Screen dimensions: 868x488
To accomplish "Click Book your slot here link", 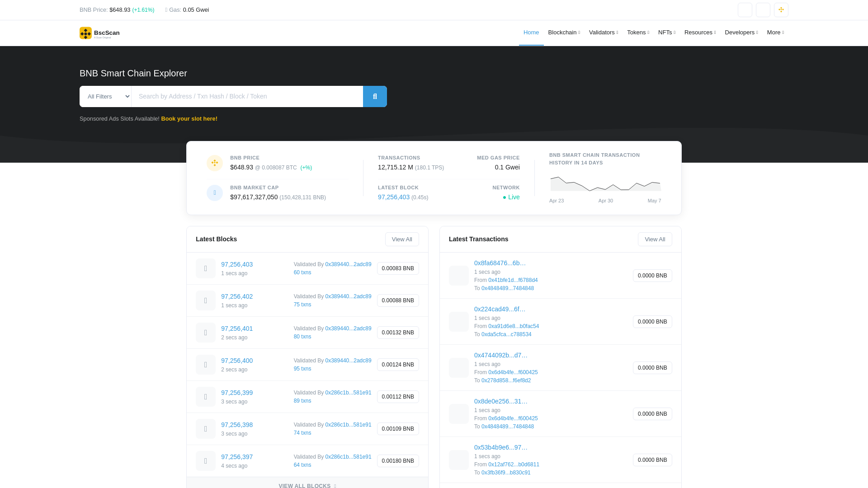I will tap(189, 119).
